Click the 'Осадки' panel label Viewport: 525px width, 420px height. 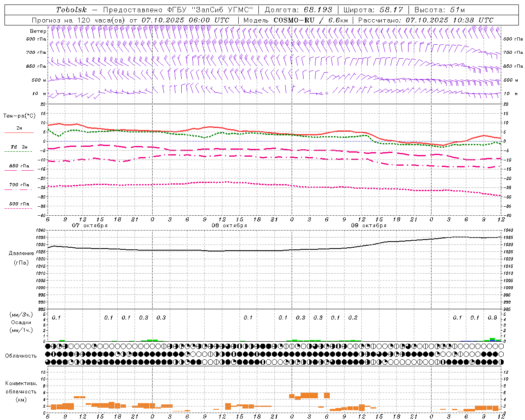click(21, 322)
